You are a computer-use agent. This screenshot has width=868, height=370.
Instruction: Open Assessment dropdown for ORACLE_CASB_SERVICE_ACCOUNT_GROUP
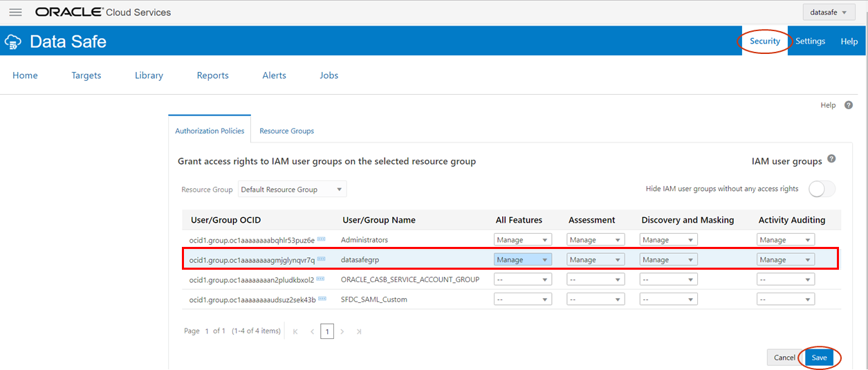pos(595,280)
